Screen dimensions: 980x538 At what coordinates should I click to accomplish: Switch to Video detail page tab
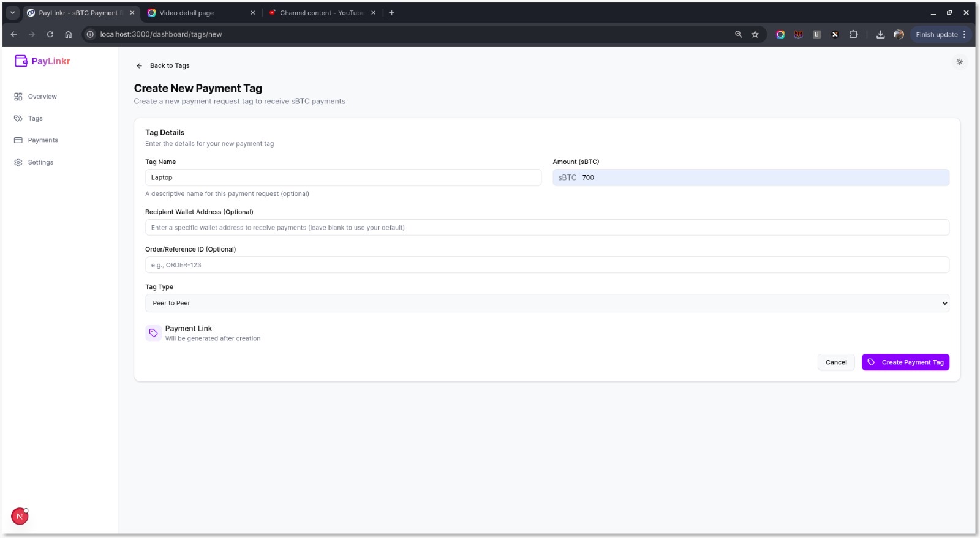[187, 13]
